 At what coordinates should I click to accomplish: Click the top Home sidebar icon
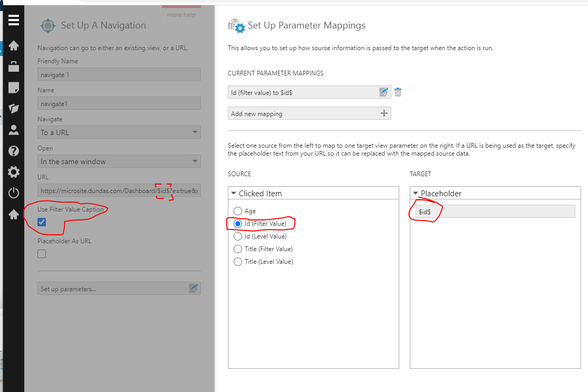14,45
